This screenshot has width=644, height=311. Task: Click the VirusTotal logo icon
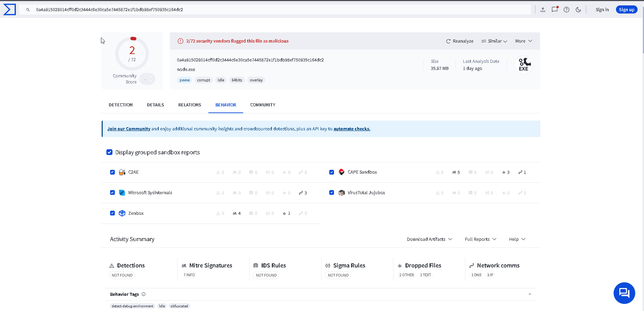point(9,9)
